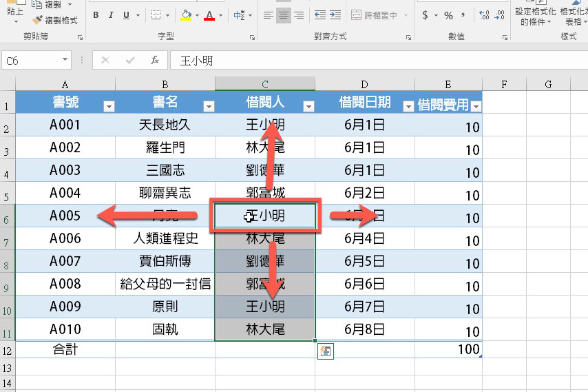The height and width of the screenshot is (392, 588).
Task: Click the phonetic guide icon
Action: point(239,15)
